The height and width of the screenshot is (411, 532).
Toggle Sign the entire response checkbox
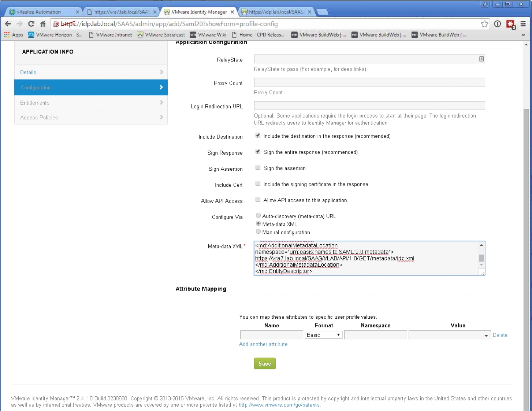tap(258, 151)
